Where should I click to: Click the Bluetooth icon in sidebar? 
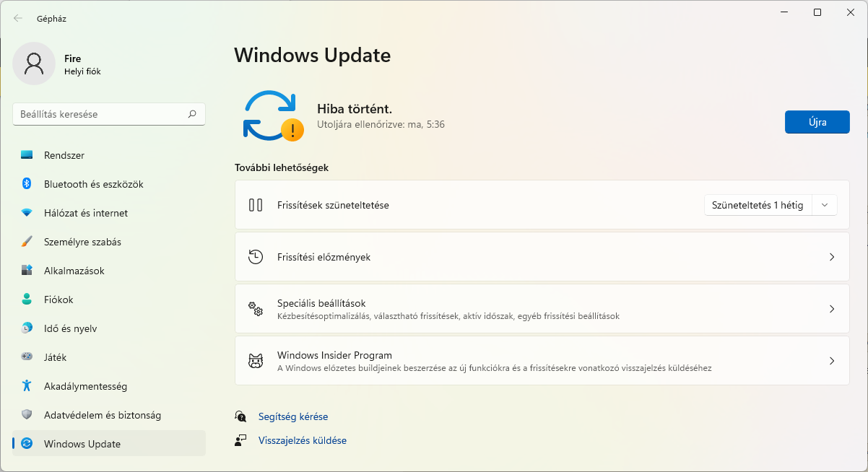tap(27, 184)
